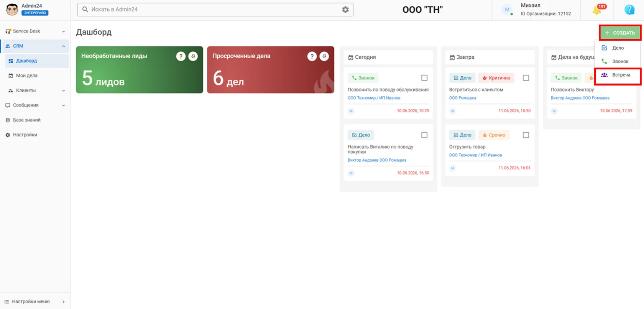Expand Клиенты submenu chevron

(64, 90)
